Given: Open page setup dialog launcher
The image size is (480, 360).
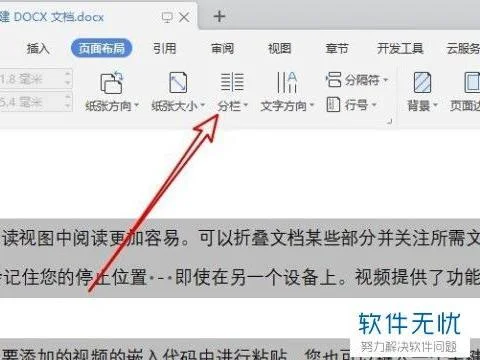Looking at the screenshot, I should tap(390, 122).
